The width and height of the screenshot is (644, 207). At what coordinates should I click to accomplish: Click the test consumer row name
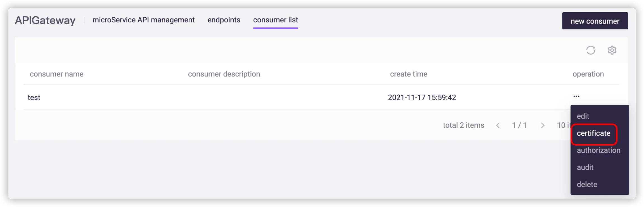click(x=34, y=97)
